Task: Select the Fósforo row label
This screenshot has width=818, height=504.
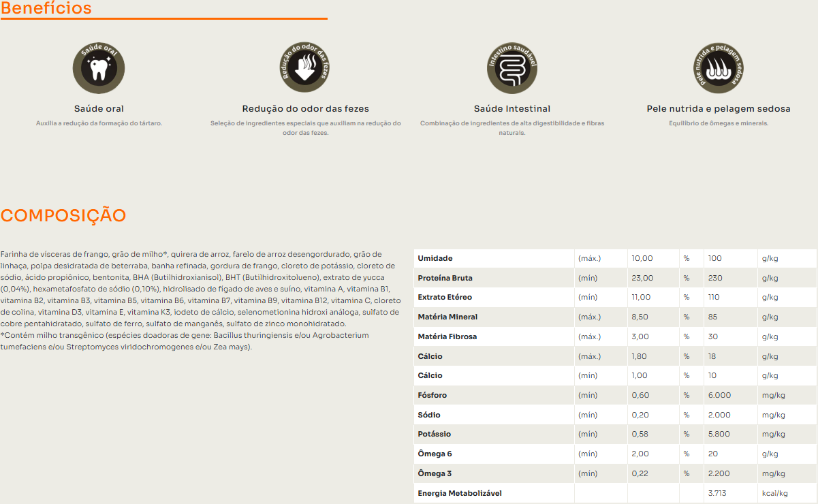Action: (x=432, y=395)
